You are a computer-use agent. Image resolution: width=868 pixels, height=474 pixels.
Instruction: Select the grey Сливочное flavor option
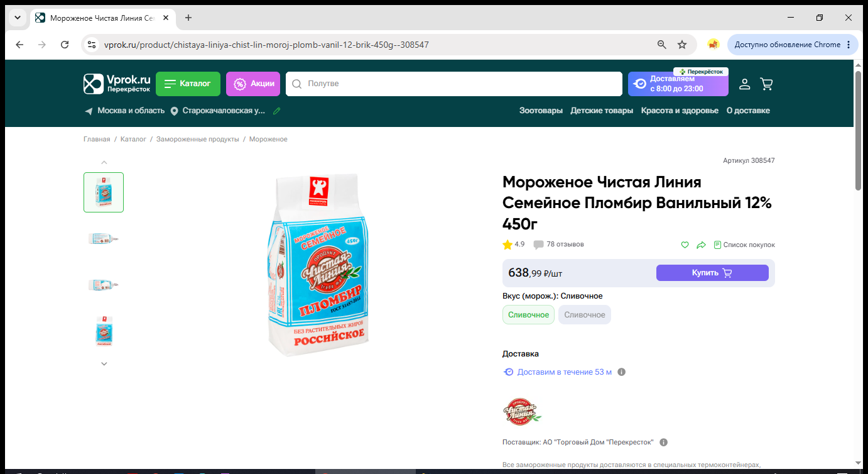585,315
